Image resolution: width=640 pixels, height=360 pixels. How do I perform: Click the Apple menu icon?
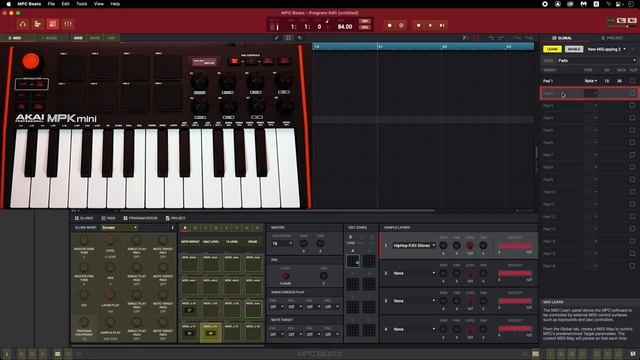(8, 4)
